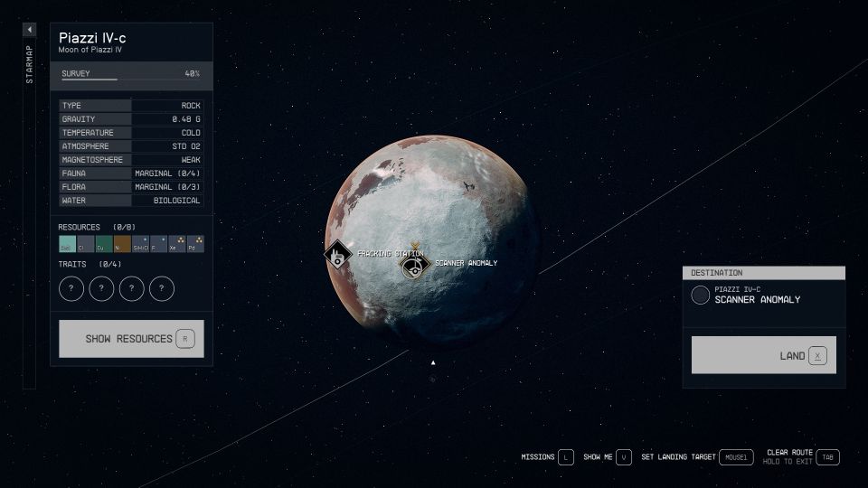Click the R key hint icon
868x488 pixels.
point(185,339)
